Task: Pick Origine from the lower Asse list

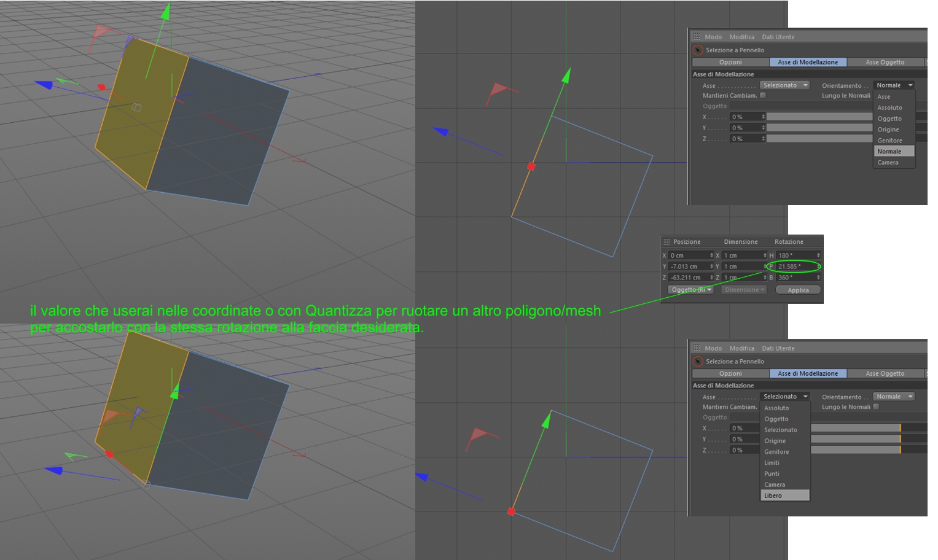Action: click(785, 441)
